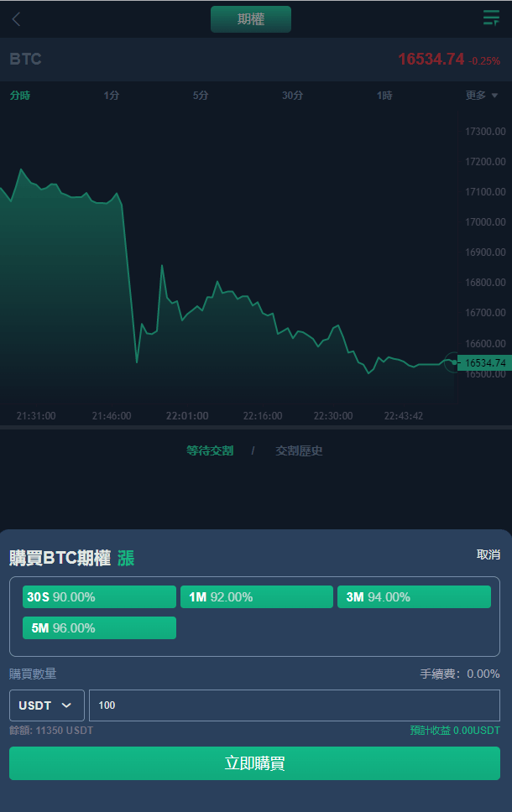The image size is (512, 812).
Task: Switch to the 5分 interval tab
Action: [x=201, y=96]
